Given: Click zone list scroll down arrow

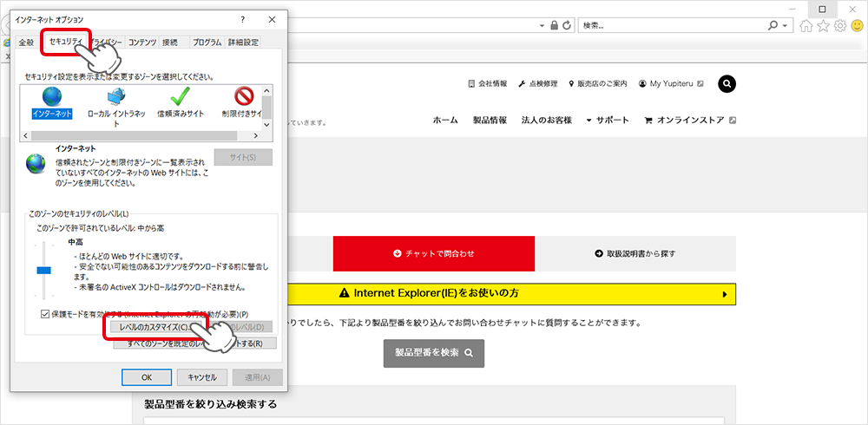Looking at the screenshot, I should 266,125.
